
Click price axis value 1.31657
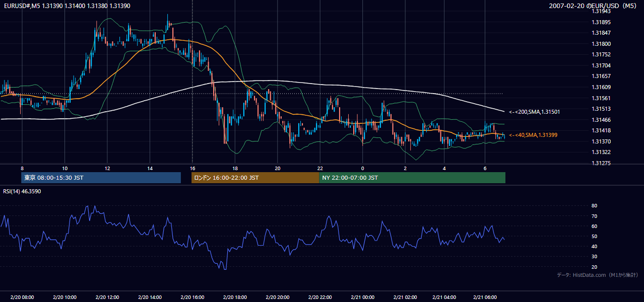[601, 76]
